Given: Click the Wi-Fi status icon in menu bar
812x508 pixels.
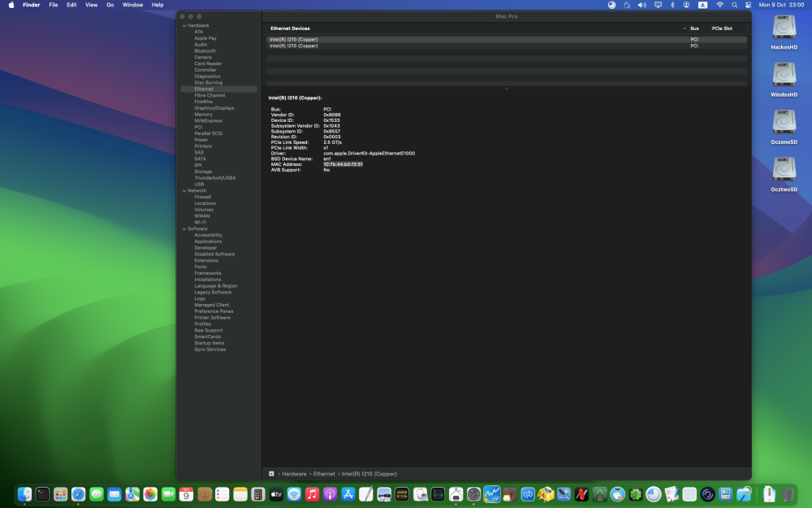Looking at the screenshot, I should (x=719, y=5).
